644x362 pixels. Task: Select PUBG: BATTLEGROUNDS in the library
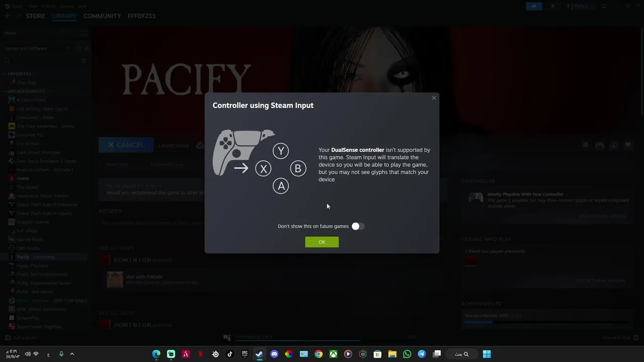(42, 274)
